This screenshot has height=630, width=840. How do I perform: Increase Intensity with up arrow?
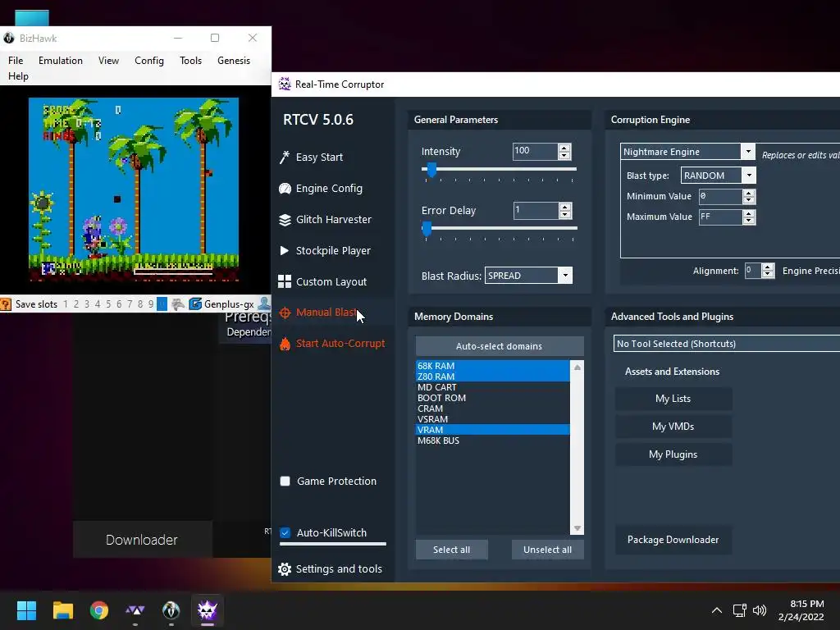(x=564, y=148)
